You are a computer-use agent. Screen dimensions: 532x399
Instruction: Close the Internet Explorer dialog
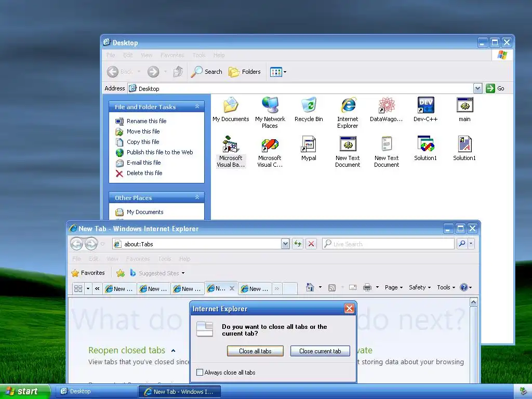tap(349, 308)
